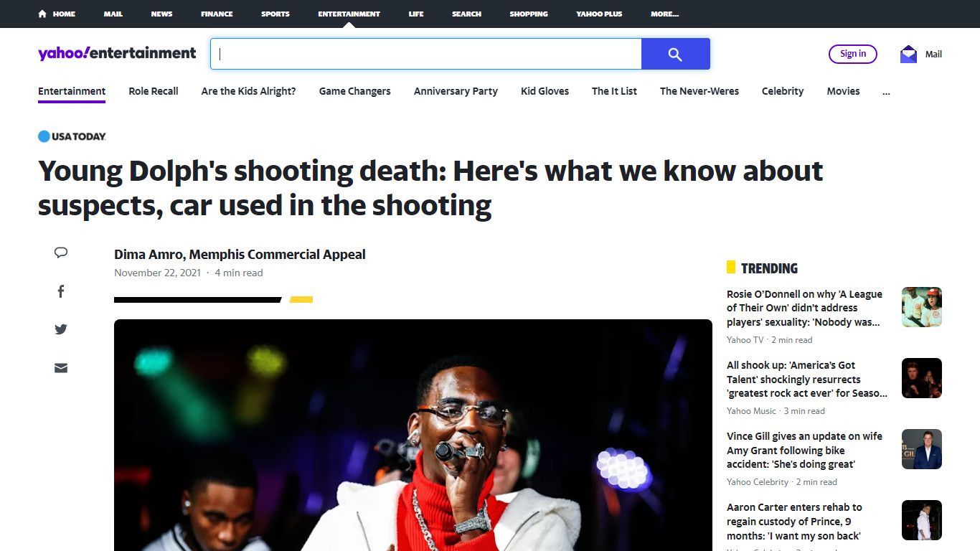Image resolution: width=980 pixels, height=551 pixels.
Task: Click 'Yahoo TV · 2 min read' label
Action: click(x=770, y=340)
